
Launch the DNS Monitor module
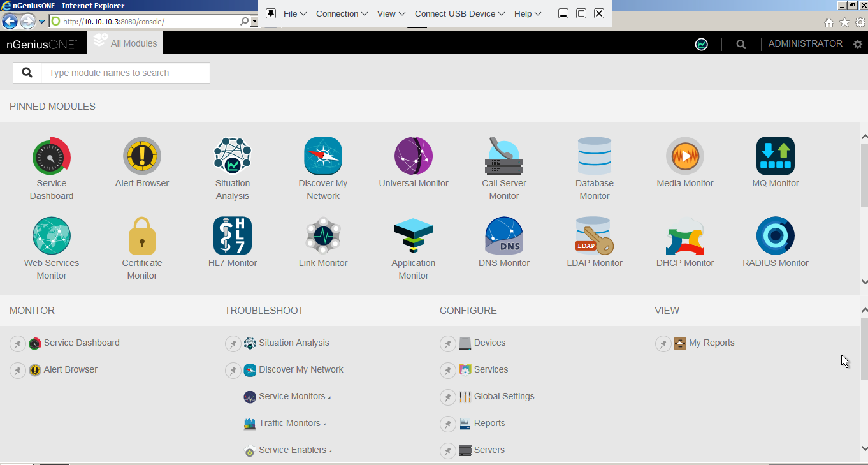pyautogui.click(x=504, y=236)
